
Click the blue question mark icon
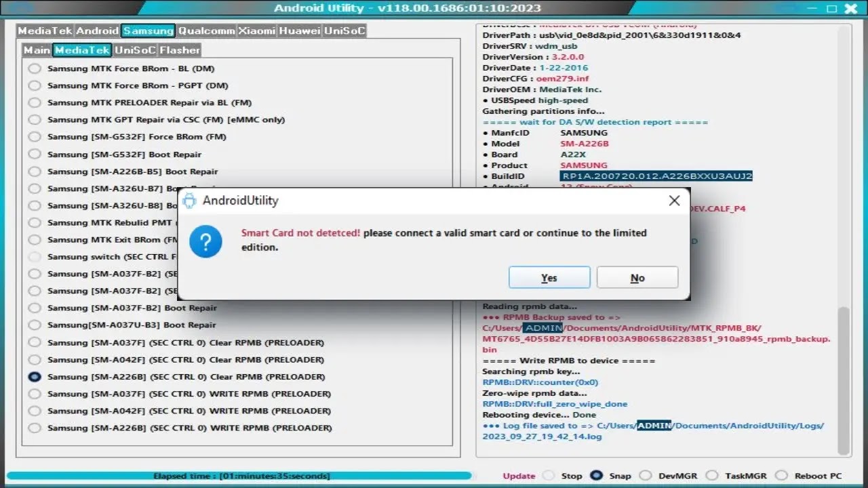click(x=206, y=241)
